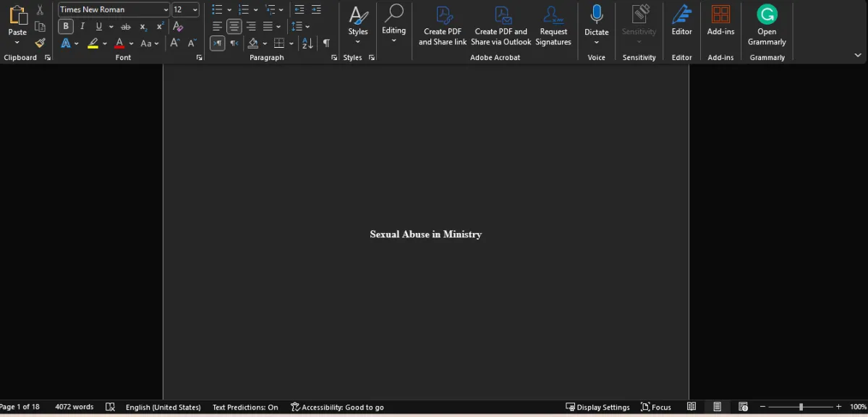Open Grammarly from the ribbon
The image size is (868, 417).
pyautogui.click(x=767, y=25)
